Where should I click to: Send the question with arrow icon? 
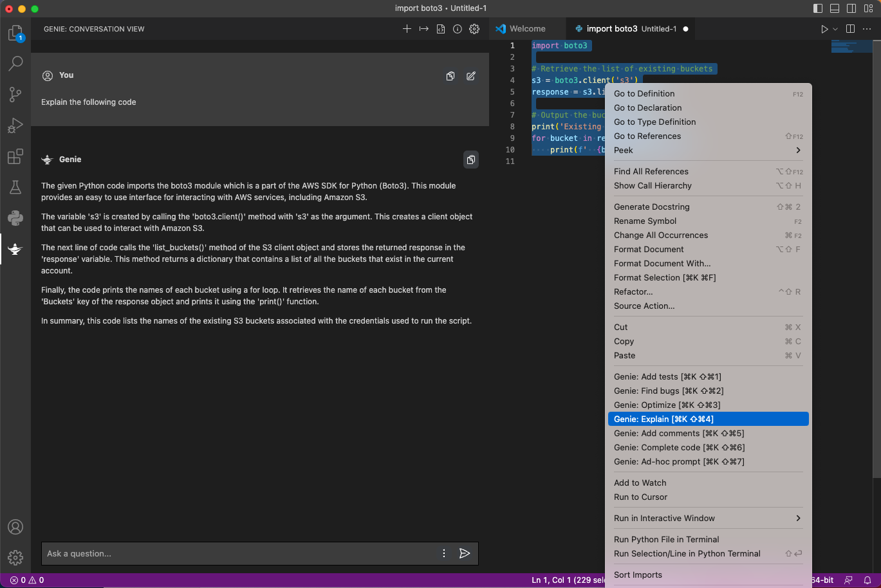pyautogui.click(x=465, y=553)
